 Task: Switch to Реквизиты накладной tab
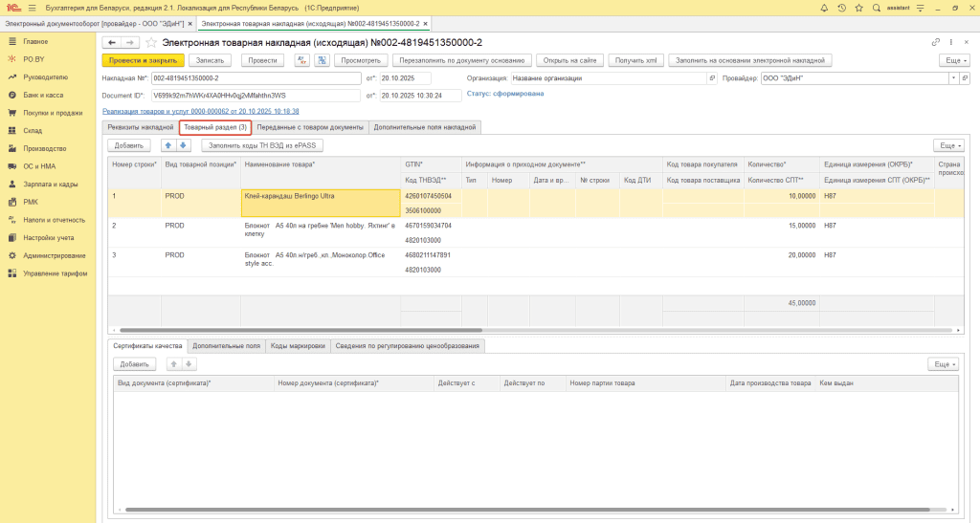coord(140,127)
